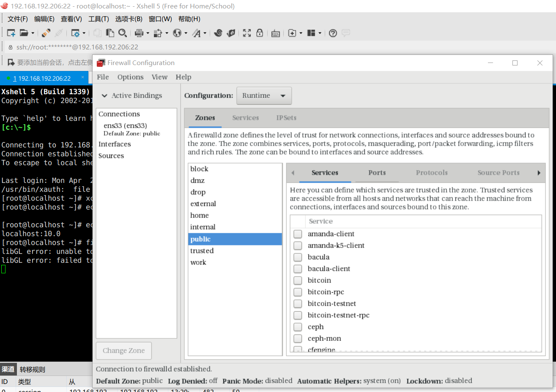Viewport: 556px width, 392px height.
Task: Click the New session icon in Xshell toolbar
Action: pyautogui.click(x=11, y=33)
